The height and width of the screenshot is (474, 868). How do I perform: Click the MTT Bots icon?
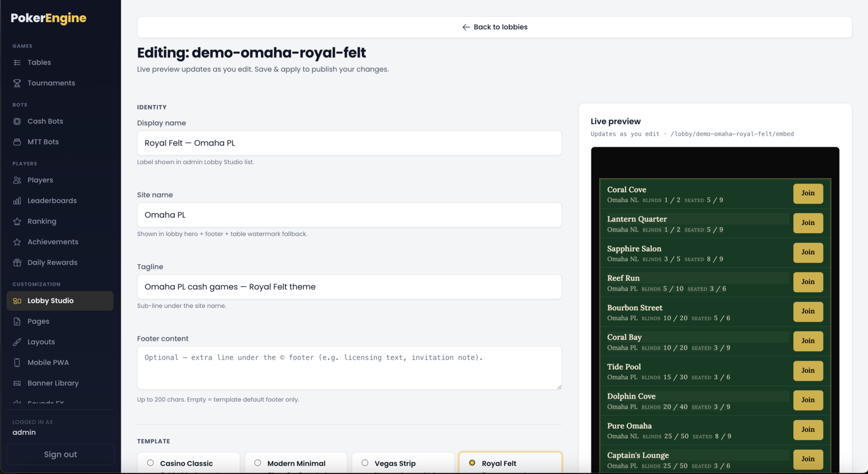(x=17, y=142)
